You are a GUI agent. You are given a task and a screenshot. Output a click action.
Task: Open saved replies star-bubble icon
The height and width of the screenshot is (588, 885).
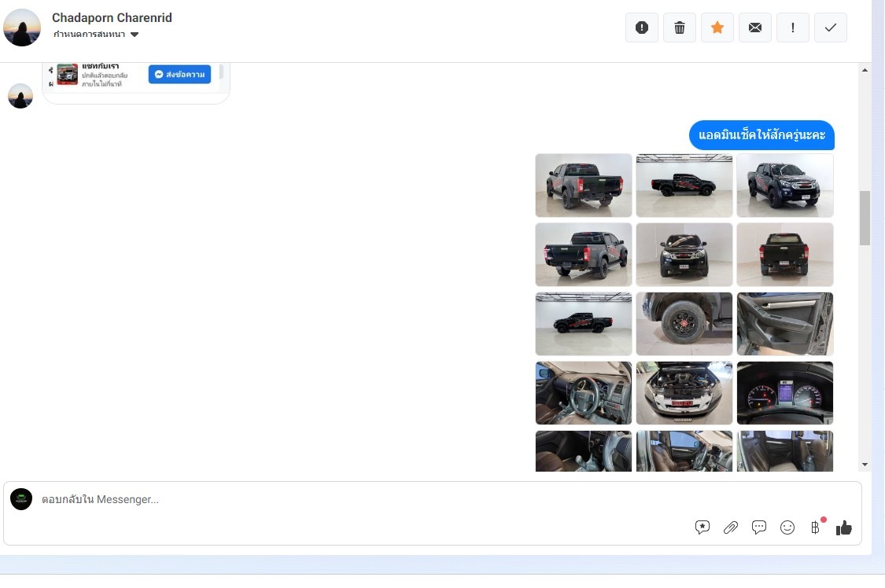[x=702, y=527]
